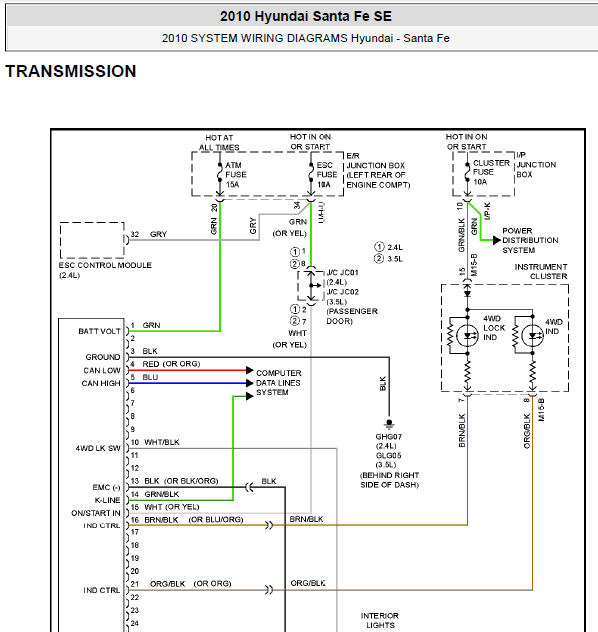Select the "HOT AT ALL TIMES" label

219,143
